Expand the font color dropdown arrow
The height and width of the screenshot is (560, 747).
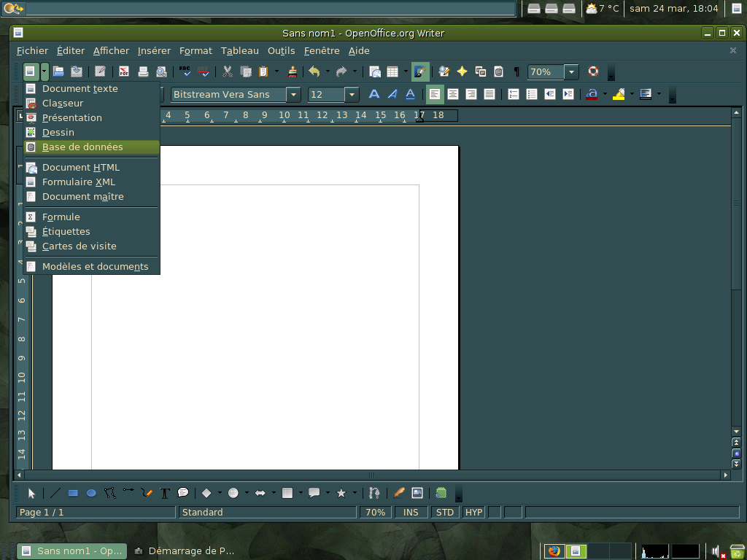pos(605,94)
